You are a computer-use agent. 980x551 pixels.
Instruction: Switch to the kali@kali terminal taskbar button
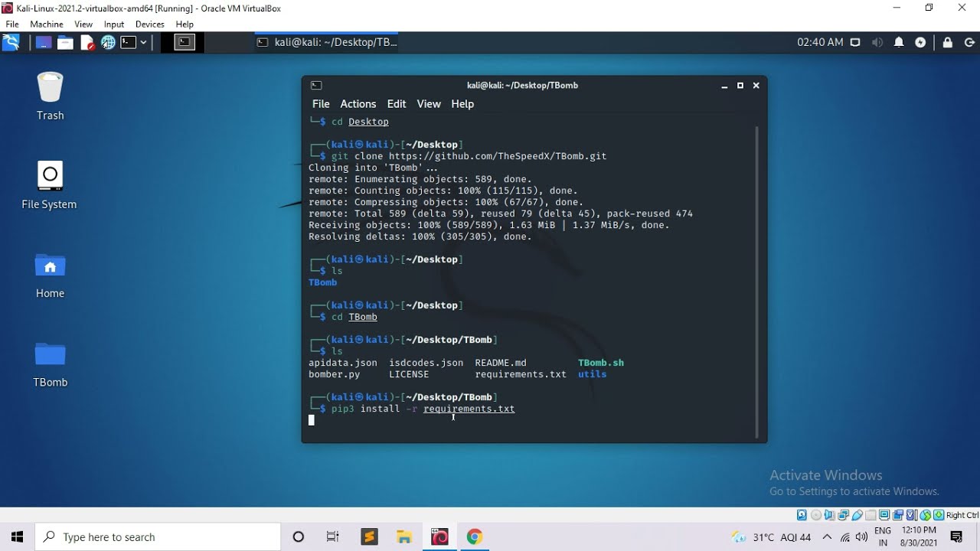click(326, 43)
